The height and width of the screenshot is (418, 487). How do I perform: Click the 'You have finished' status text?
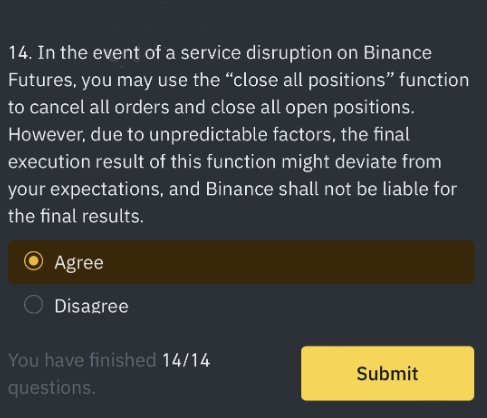click(82, 360)
